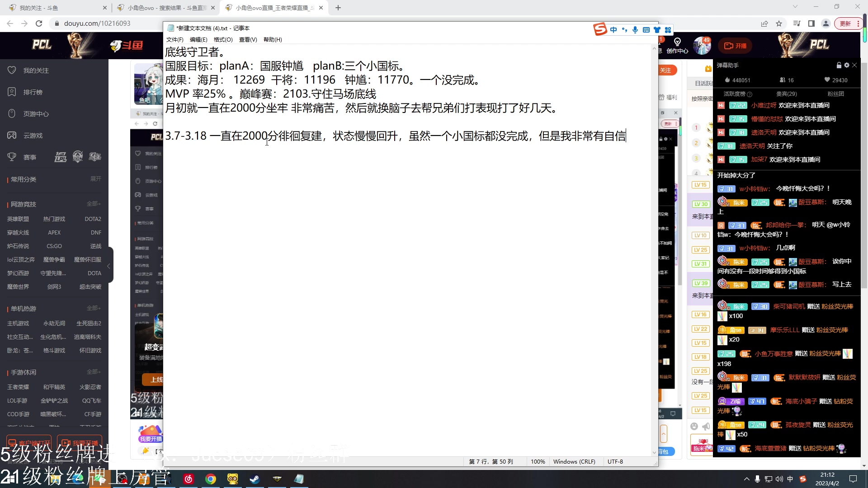The image size is (868, 488).
Task: Expand 常用分类 with 展开
Action: pos(95,179)
